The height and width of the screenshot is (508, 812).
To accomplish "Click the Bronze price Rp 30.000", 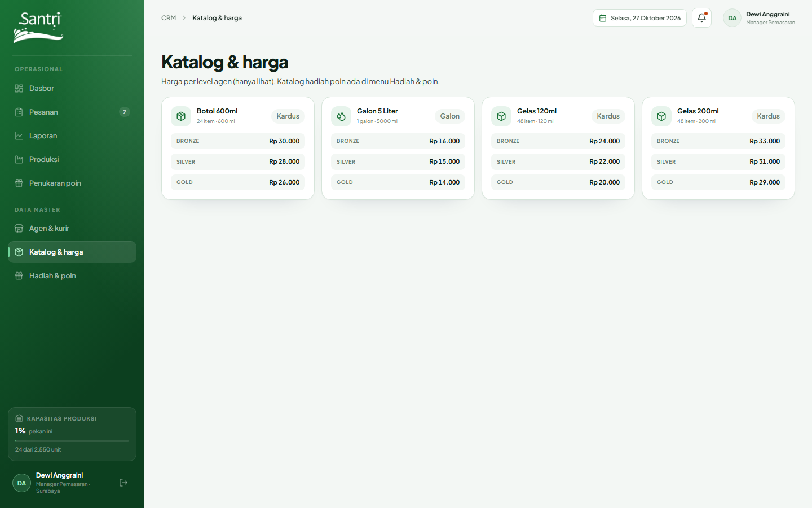I will [284, 141].
